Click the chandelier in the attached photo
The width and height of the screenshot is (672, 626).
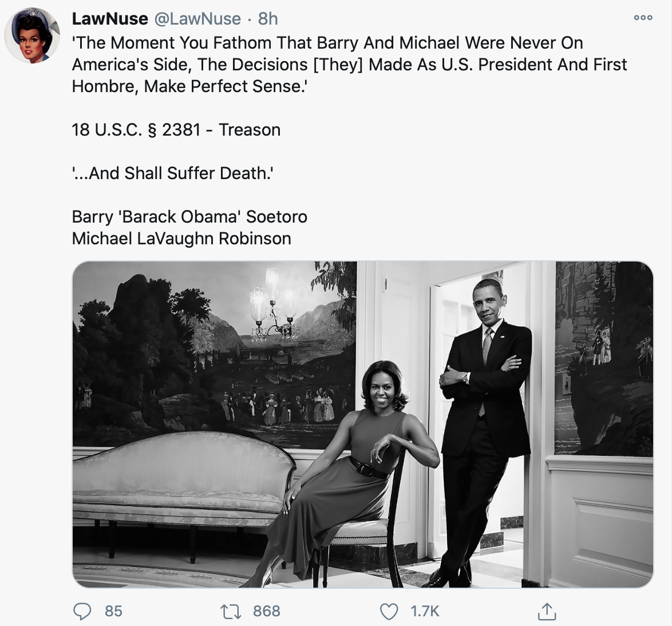(274, 312)
